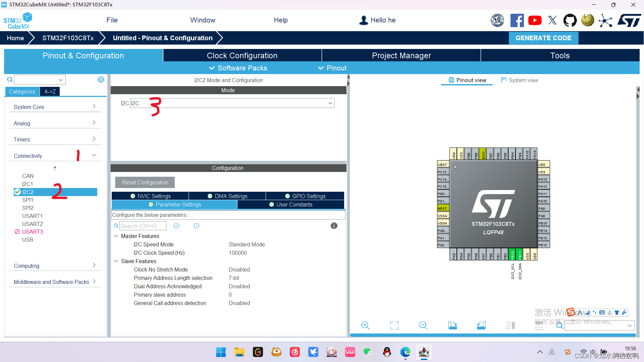
Task: Click the category settings gear icon
Action: [101, 79]
